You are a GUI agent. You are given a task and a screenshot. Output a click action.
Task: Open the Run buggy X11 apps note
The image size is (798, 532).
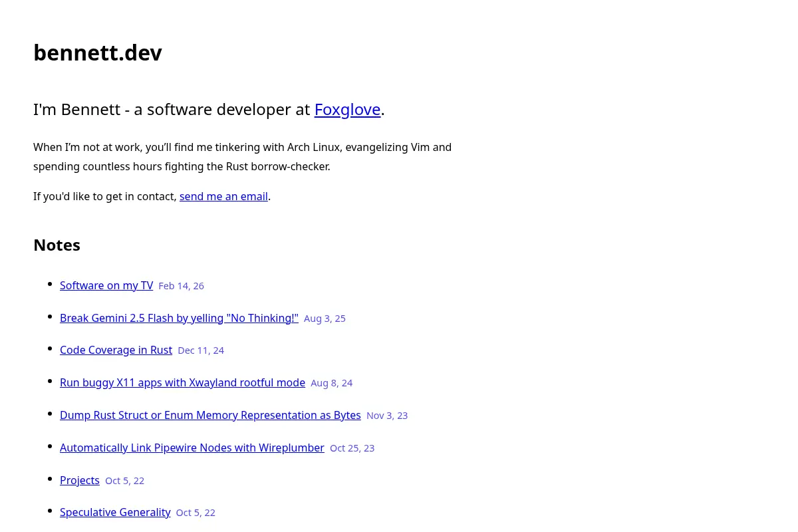tap(182, 382)
